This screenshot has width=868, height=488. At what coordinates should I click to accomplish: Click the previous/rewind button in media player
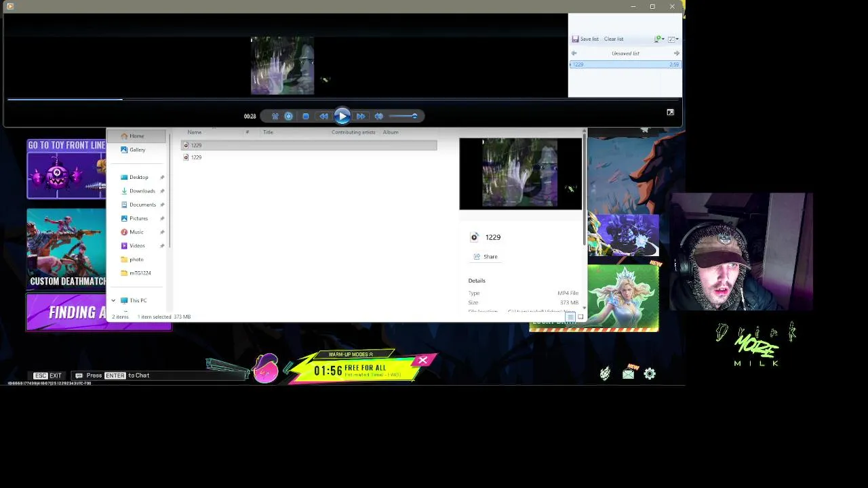(323, 116)
